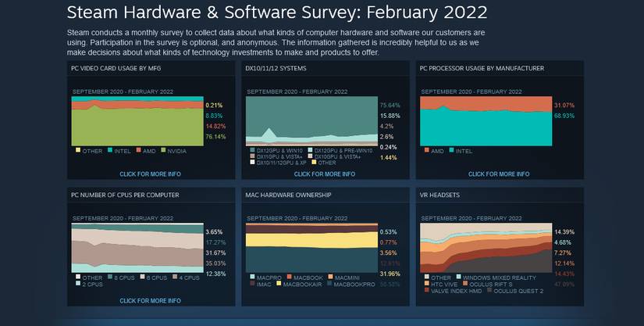Click the 'PC VIDEO CARD USAGE BY MFG' heading
The image size is (644, 326).
tap(116, 68)
